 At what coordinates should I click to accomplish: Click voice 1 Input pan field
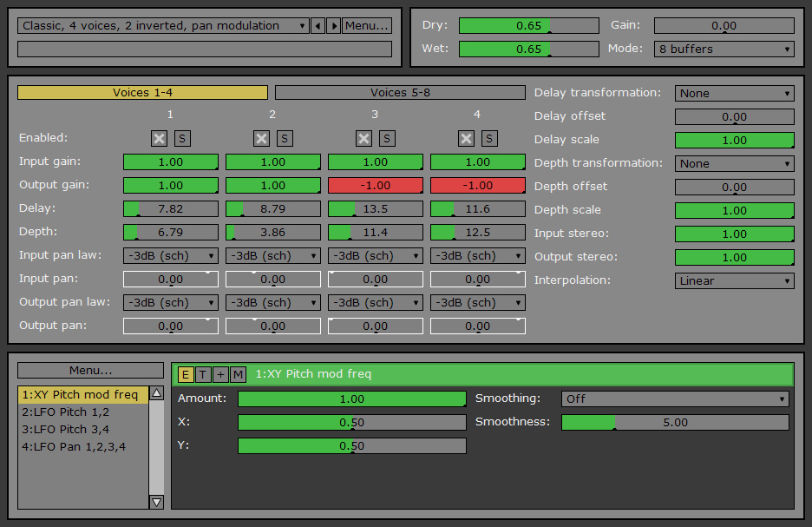pyautogui.click(x=171, y=280)
